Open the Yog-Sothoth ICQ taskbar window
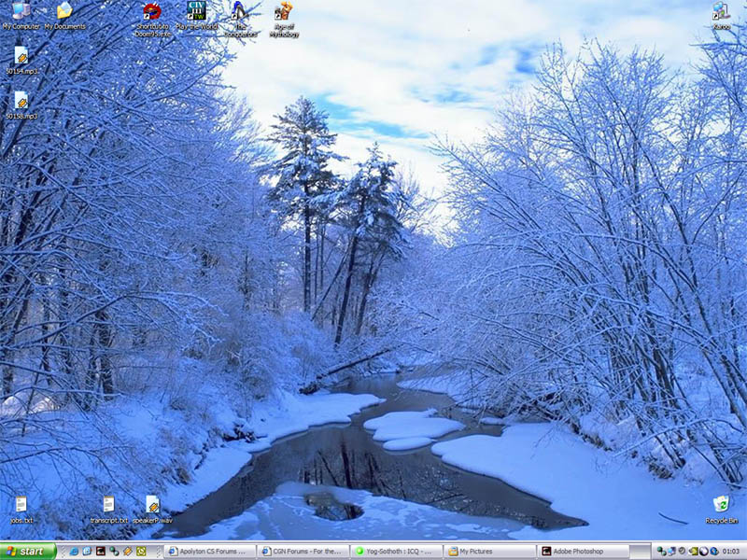This screenshot has height=560, width=747. click(396, 551)
